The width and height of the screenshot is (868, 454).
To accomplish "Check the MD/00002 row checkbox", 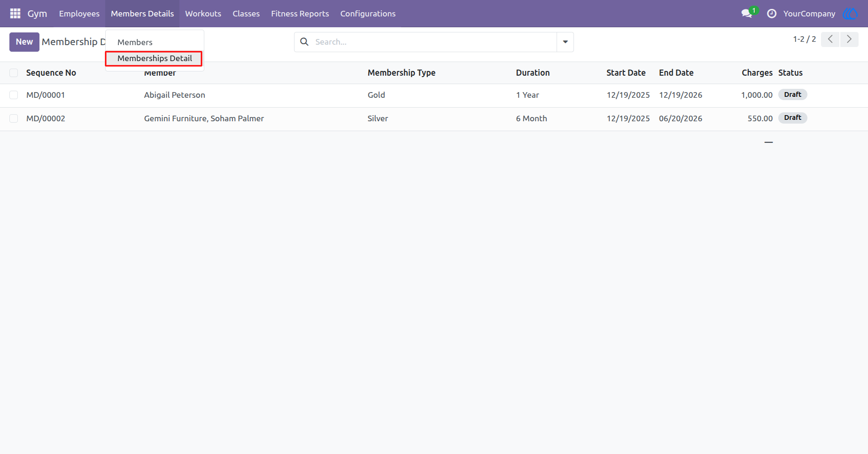I will pyautogui.click(x=14, y=118).
